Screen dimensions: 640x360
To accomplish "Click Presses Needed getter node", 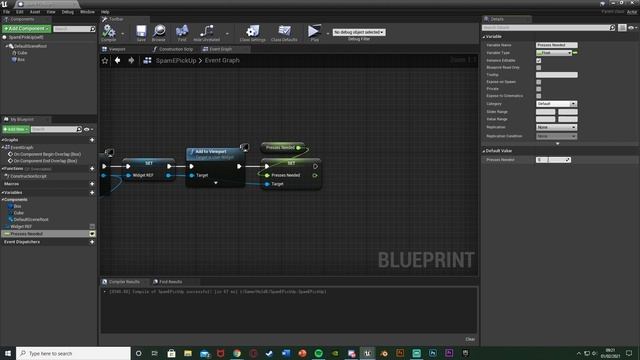I will coord(282,147).
